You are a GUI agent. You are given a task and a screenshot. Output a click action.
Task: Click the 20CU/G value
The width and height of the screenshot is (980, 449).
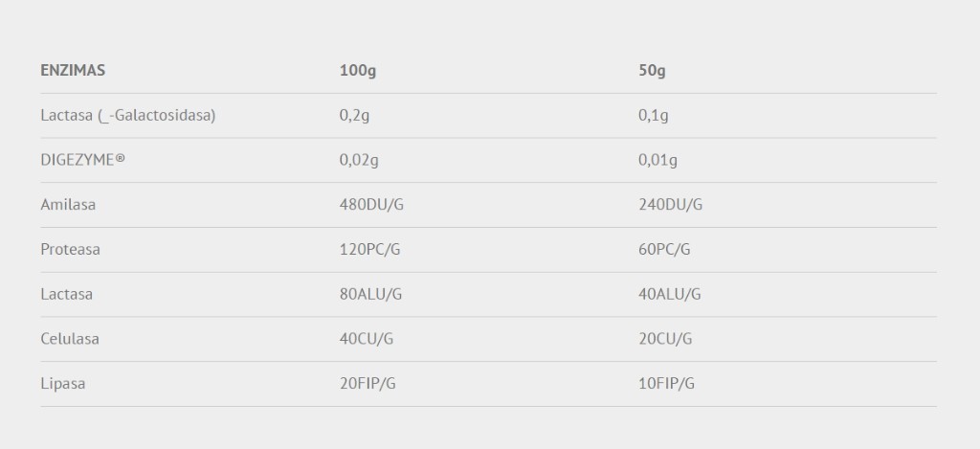coord(665,340)
